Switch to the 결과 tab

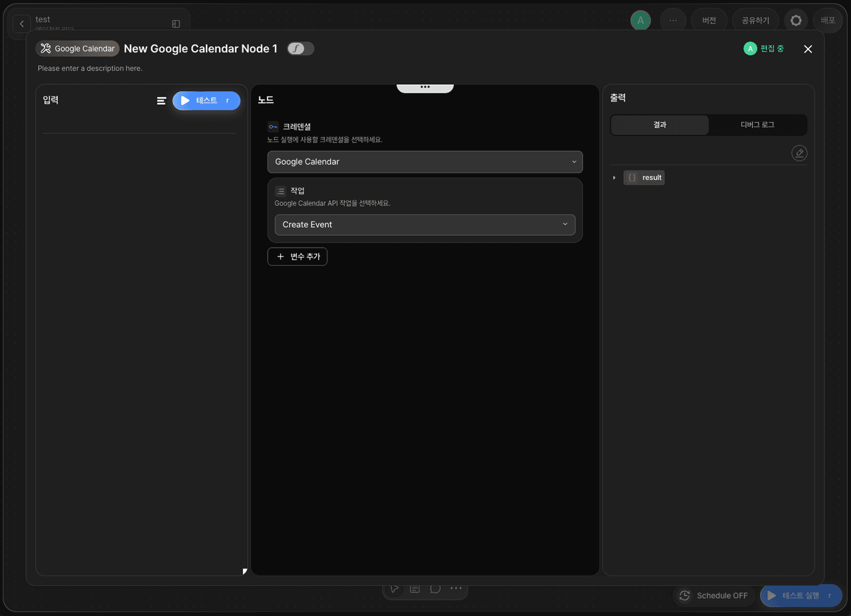660,125
